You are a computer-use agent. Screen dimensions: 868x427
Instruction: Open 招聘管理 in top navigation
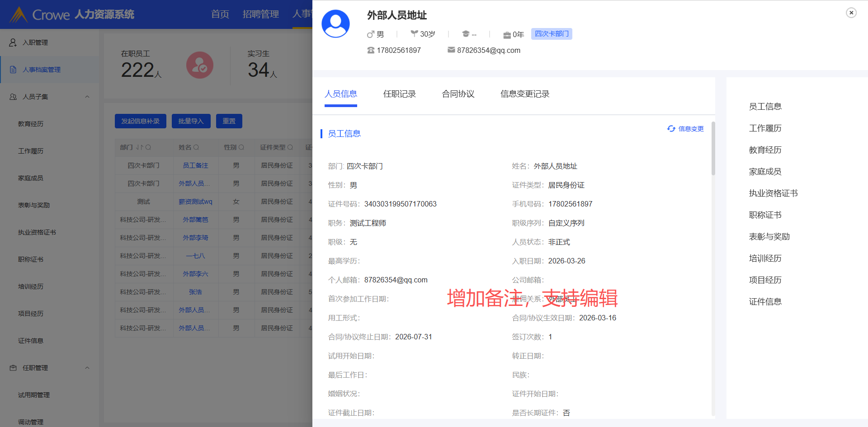pyautogui.click(x=260, y=14)
